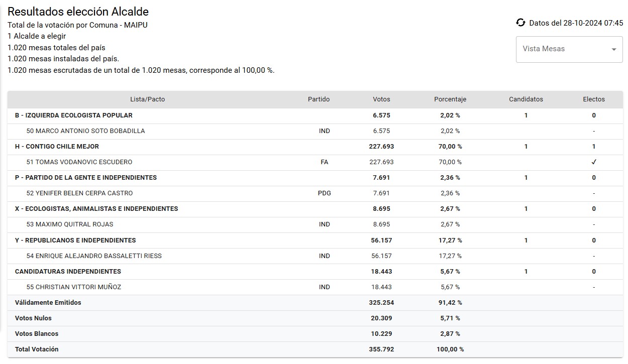Click the Total Votación row
Image resolution: width=628 pixels, height=364 pixels.
[37, 349]
